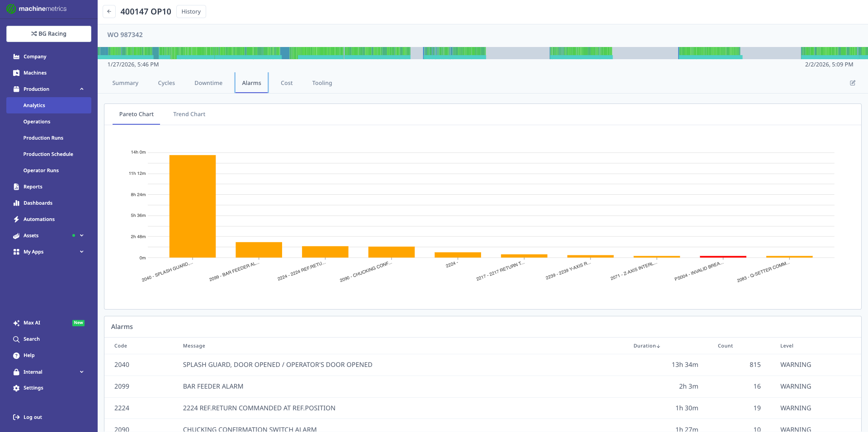Select Production Schedule in sidebar

click(48, 154)
